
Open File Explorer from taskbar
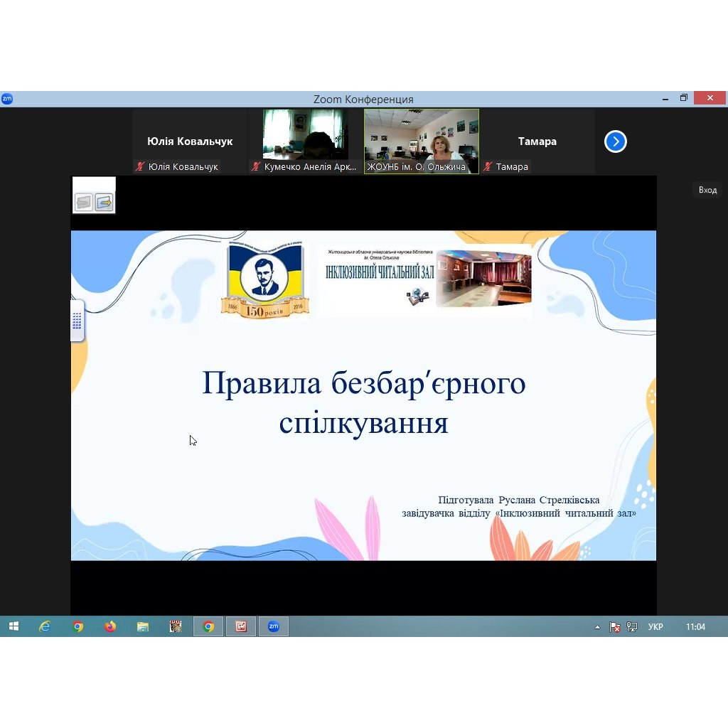point(143,626)
